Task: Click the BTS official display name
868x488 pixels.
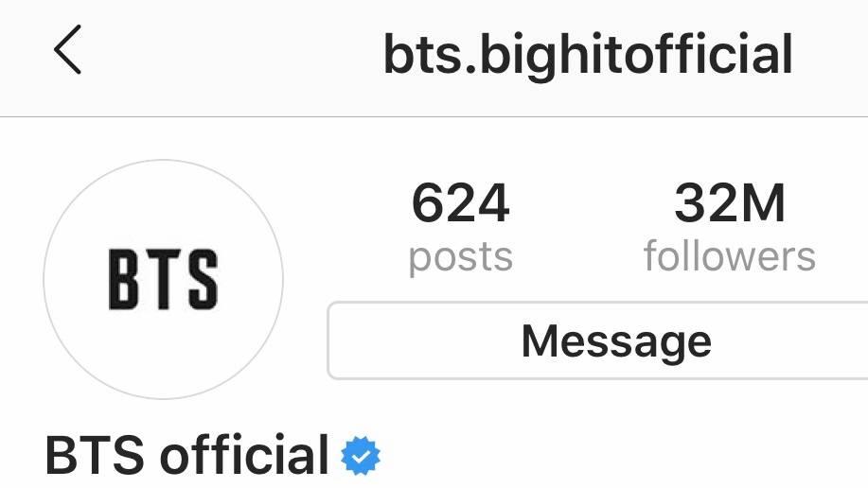Action: point(187,455)
